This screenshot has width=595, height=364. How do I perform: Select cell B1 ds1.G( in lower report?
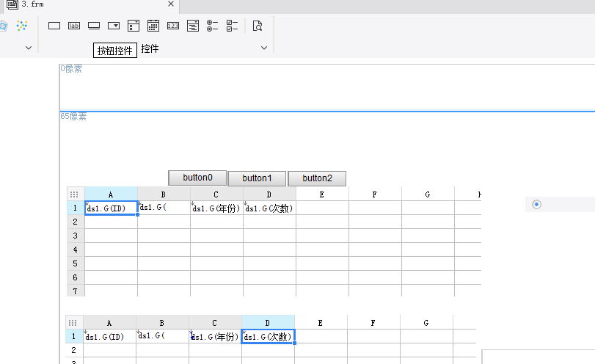(162, 336)
